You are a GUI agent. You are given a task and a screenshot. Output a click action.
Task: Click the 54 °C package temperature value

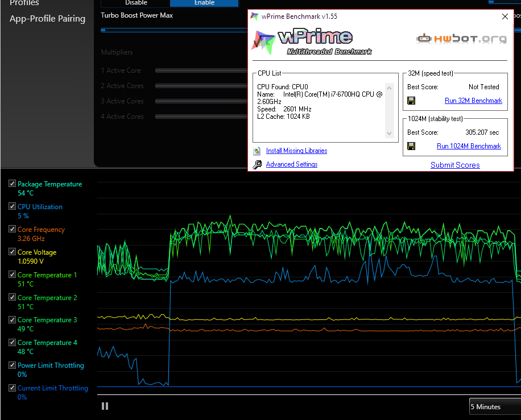tap(26, 193)
